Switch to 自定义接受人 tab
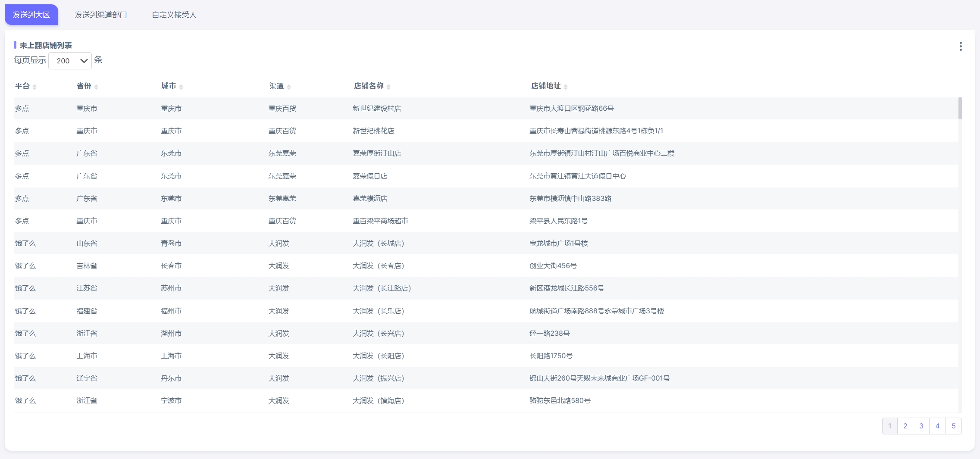This screenshot has width=980, height=459. click(174, 15)
